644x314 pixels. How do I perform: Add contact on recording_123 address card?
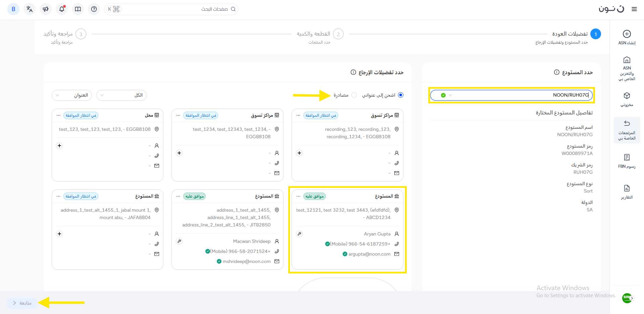[299, 153]
